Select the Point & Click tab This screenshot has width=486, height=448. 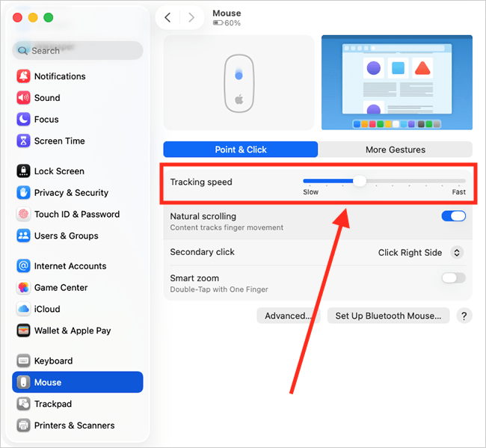[x=241, y=150]
